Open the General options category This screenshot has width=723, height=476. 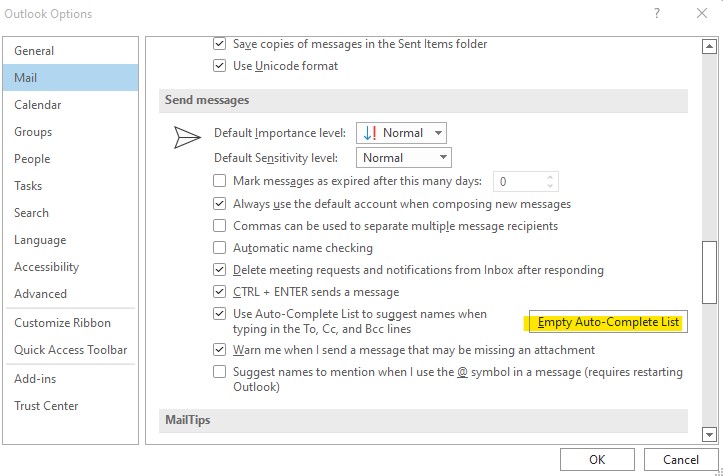point(70,51)
